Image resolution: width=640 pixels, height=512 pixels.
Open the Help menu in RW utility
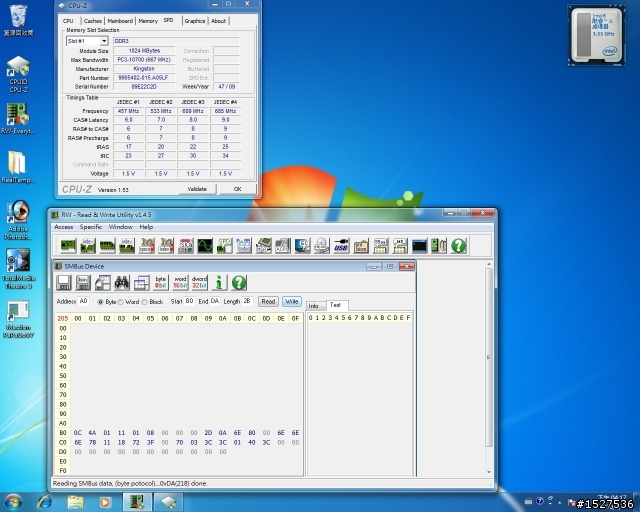[x=146, y=227]
